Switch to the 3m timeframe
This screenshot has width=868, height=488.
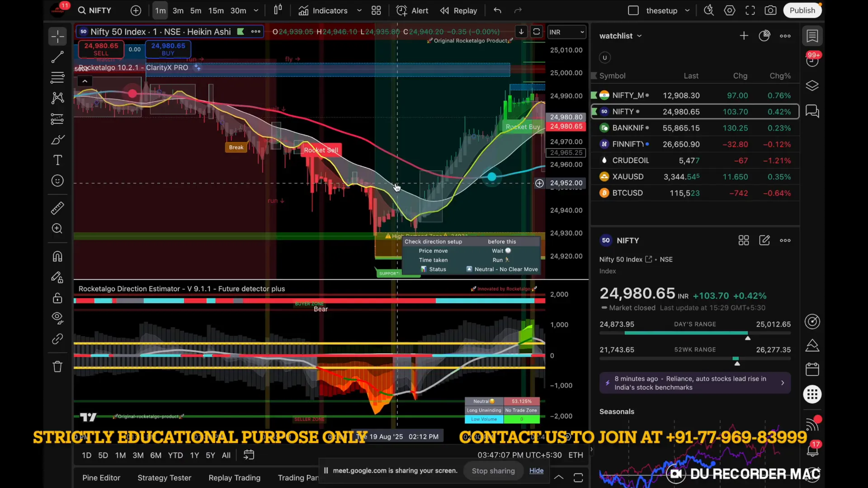pyautogui.click(x=178, y=10)
